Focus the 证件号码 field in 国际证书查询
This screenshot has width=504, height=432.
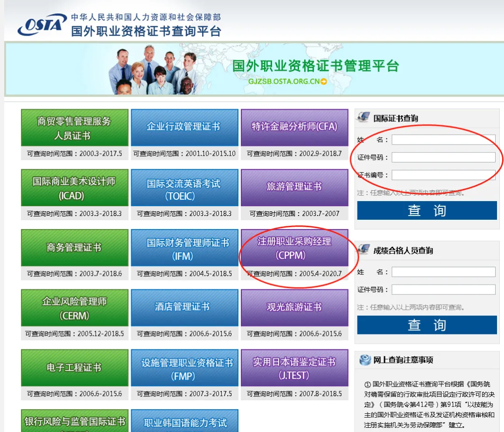coord(443,158)
